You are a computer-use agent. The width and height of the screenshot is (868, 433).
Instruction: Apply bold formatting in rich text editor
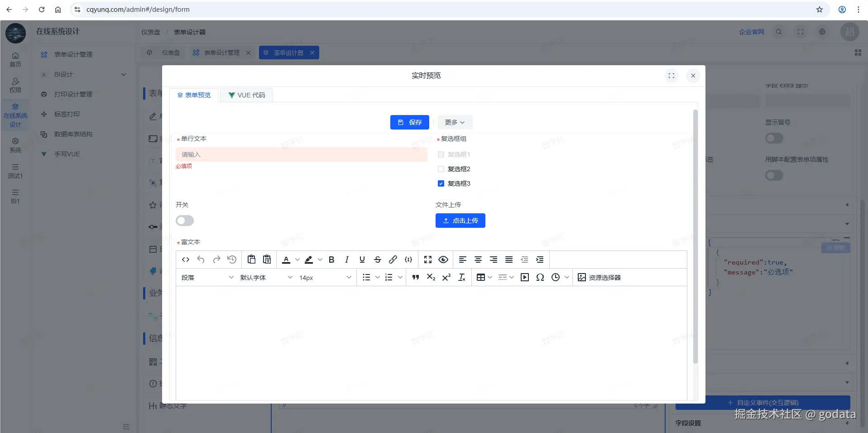tap(331, 260)
